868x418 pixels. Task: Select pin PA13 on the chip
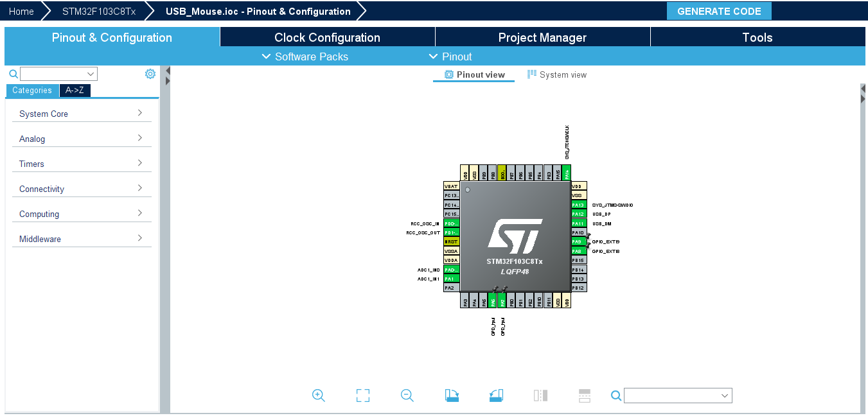pos(578,205)
